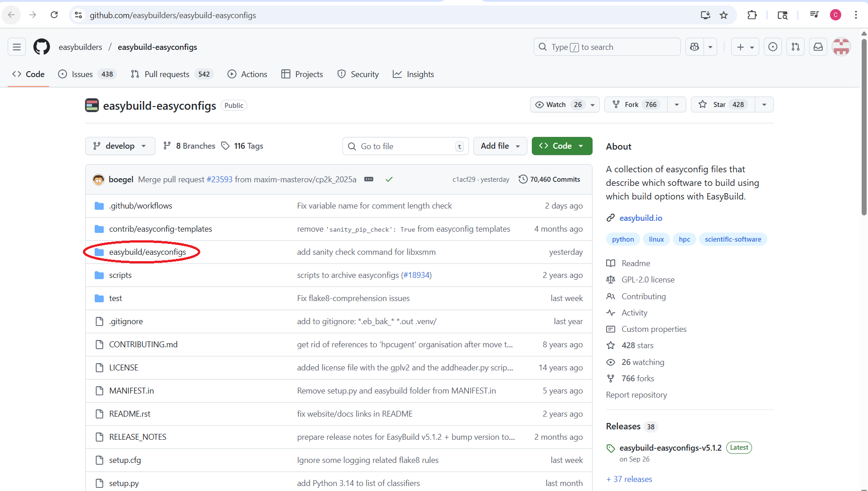Select the python topic tag

tap(622, 239)
